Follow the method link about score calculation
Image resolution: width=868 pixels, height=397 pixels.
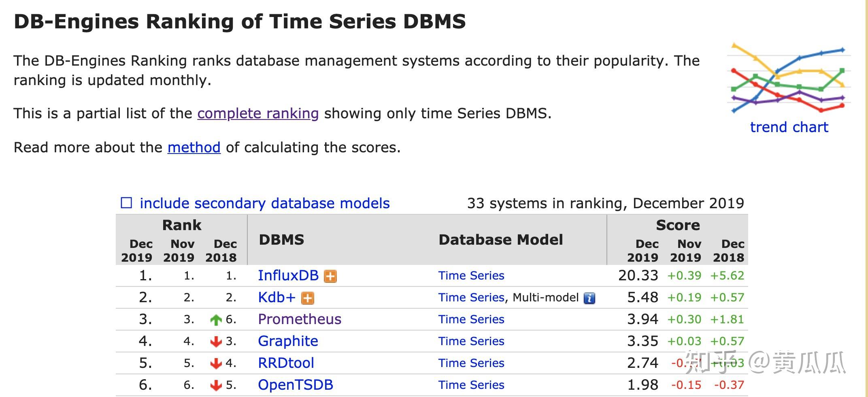tap(194, 147)
